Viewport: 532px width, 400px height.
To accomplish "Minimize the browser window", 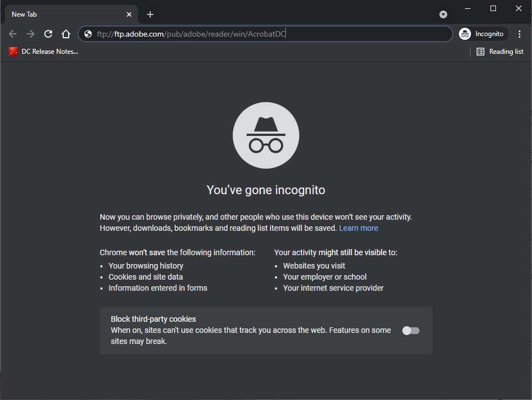I will coord(468,8).
